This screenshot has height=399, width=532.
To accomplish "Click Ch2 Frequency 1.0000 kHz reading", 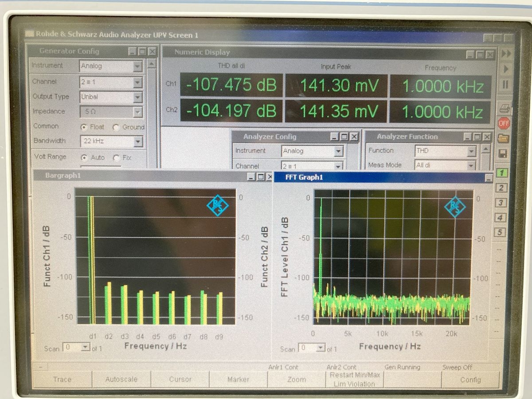I will click(441, 112).
